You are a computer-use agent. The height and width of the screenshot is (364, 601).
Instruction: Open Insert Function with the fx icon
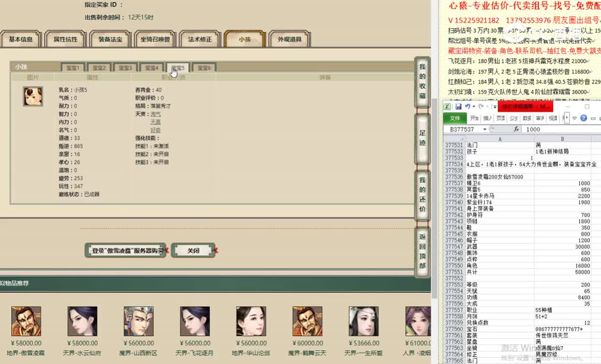coord(517,129)
